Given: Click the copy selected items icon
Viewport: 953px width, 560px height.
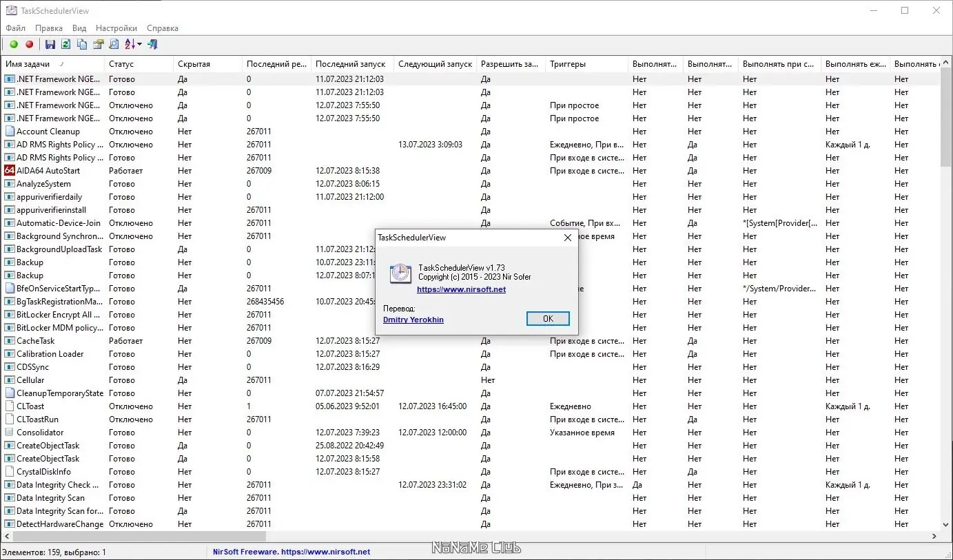Looking at the screenshot, I should (82, 45).
